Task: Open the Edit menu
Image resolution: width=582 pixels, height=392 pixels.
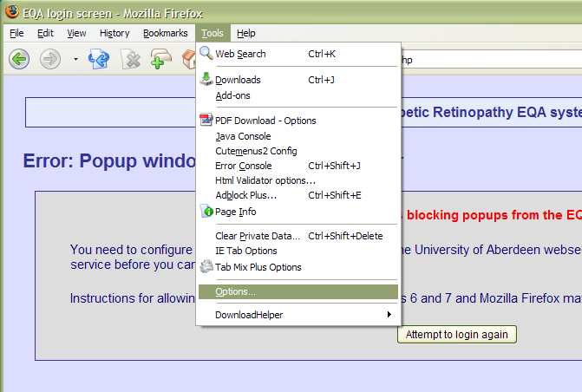Action: click(45, 33)
